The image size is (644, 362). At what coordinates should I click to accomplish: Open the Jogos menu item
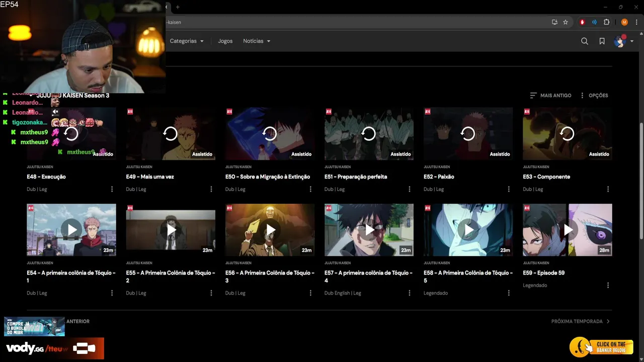point(225,41)
